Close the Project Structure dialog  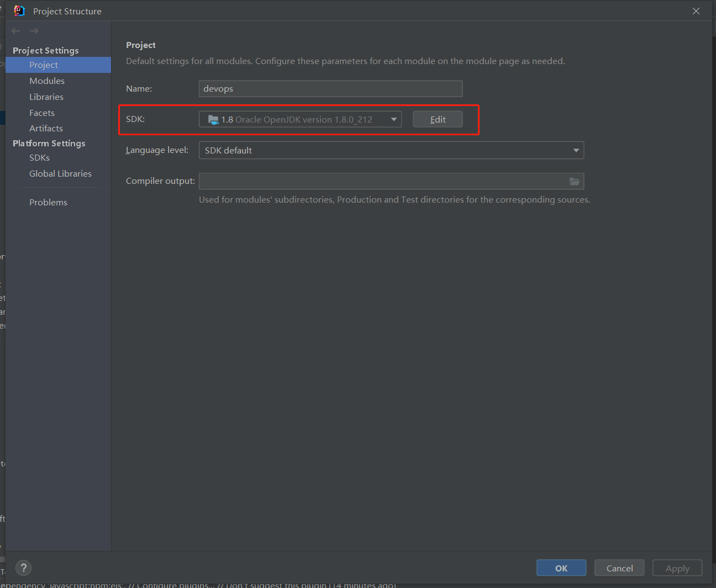coord(696,11)
